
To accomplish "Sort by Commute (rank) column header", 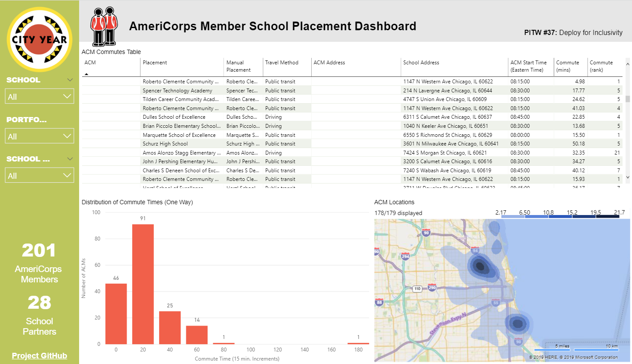I will click(601, 66).
